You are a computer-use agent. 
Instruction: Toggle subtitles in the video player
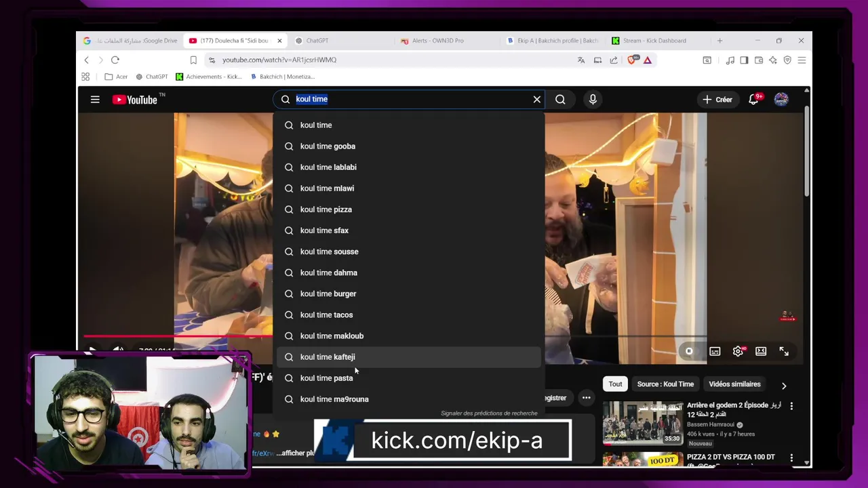point(715,351)
